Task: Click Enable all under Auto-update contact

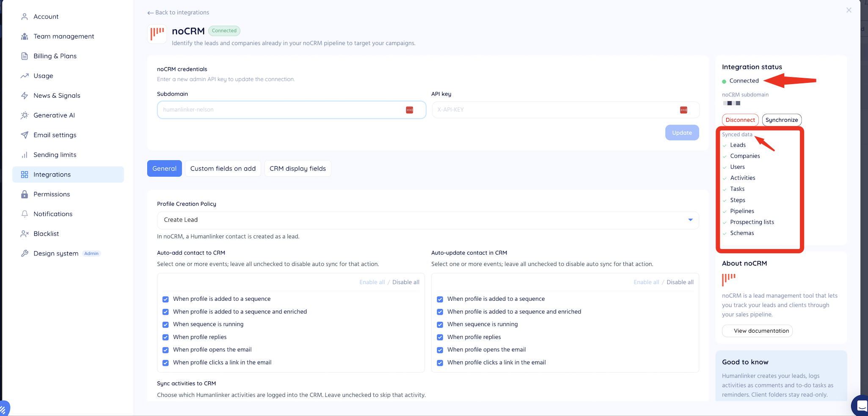Action: 646,282
